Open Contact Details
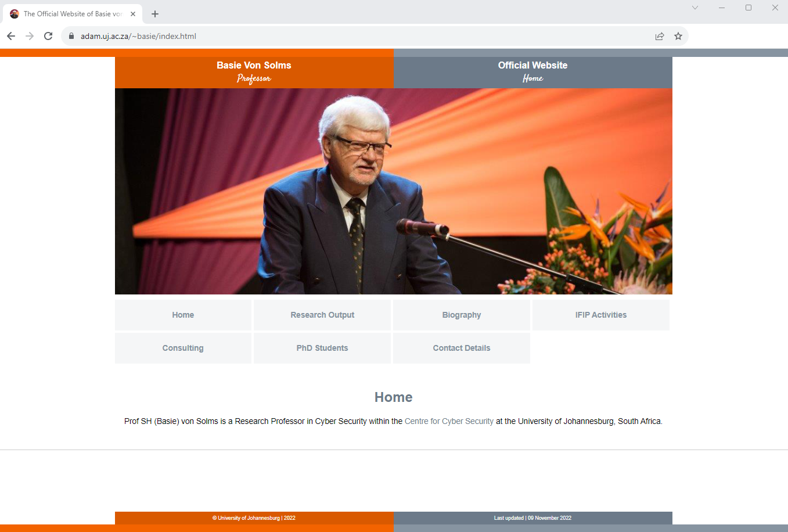The height and width of the screenshot is (532, 788). click(462, 348)
